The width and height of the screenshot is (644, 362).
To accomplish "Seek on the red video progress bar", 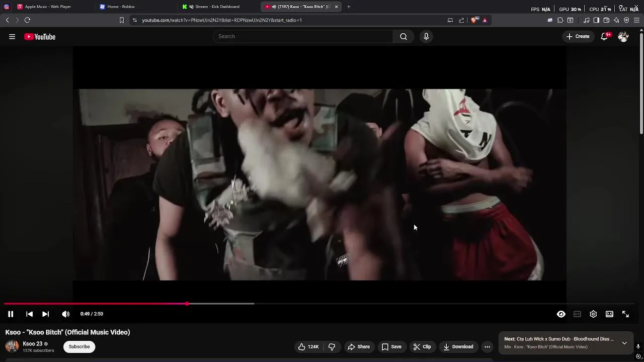I will [x=96, y=304].
